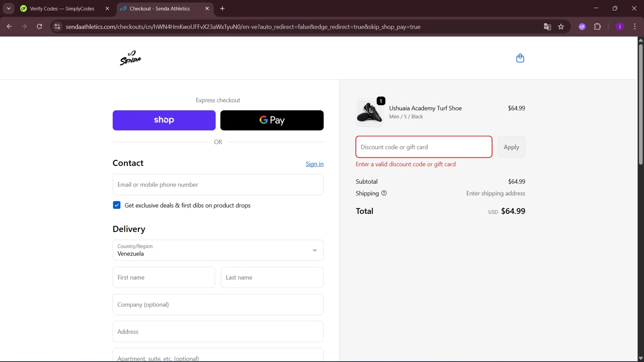Pay with Google Pay button
The image size is (644, 362).
click(x=272, y=120)
